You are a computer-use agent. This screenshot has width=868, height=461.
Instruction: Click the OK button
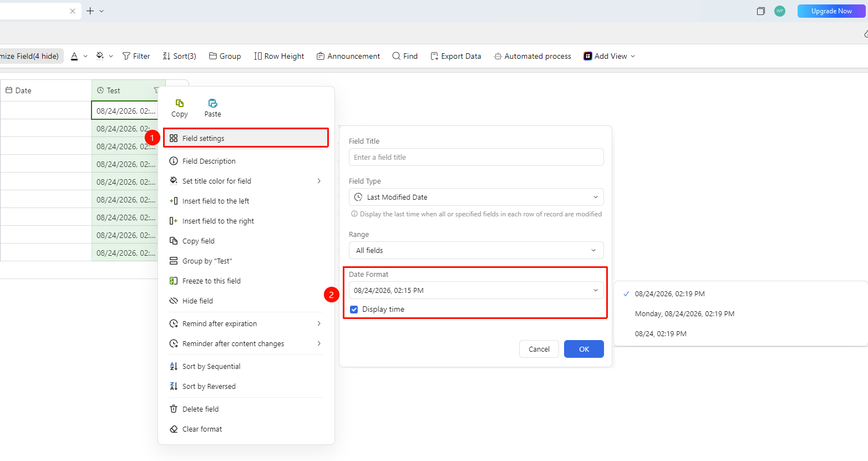click(584, 349)
